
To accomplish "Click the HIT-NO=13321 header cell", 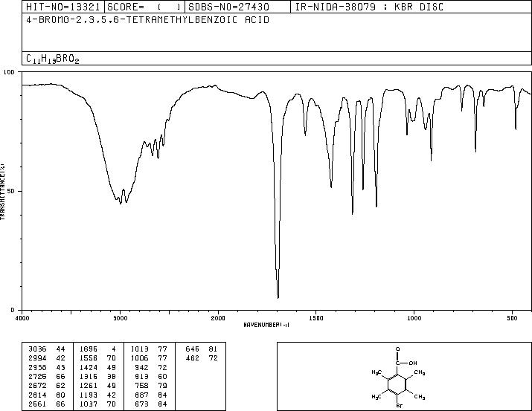I will (x=63, y=7).
